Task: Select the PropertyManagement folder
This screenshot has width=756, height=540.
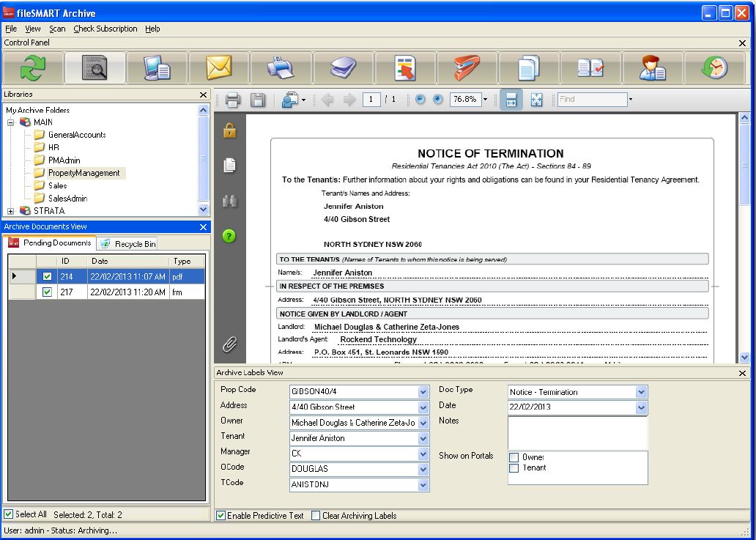Action: (84, 173)
